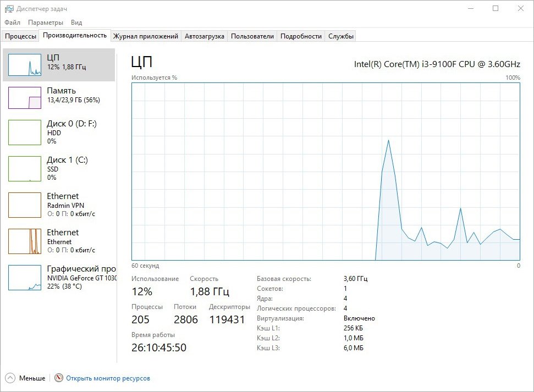Open the Вид menu
Viewport: 534px width, 392px height.
tap(76, 23)
